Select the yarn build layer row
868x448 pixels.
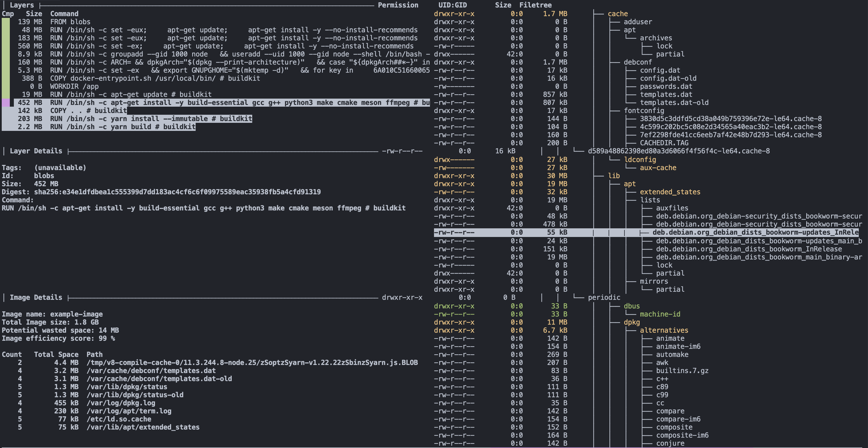[x=123, y=127]
